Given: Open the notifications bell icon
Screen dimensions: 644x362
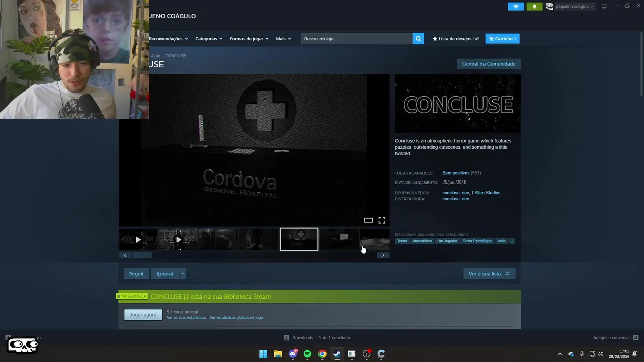Looking at the screenshot, I should coord(534,6).
